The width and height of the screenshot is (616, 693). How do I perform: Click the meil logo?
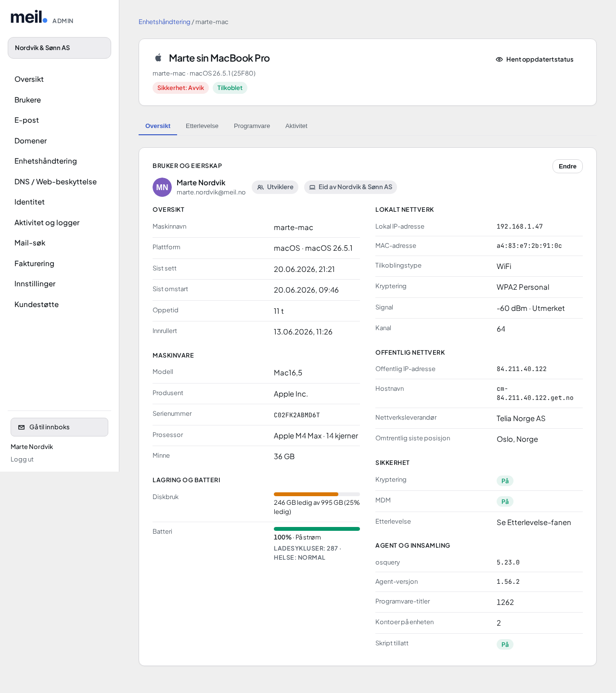click(x=29, y=17)
